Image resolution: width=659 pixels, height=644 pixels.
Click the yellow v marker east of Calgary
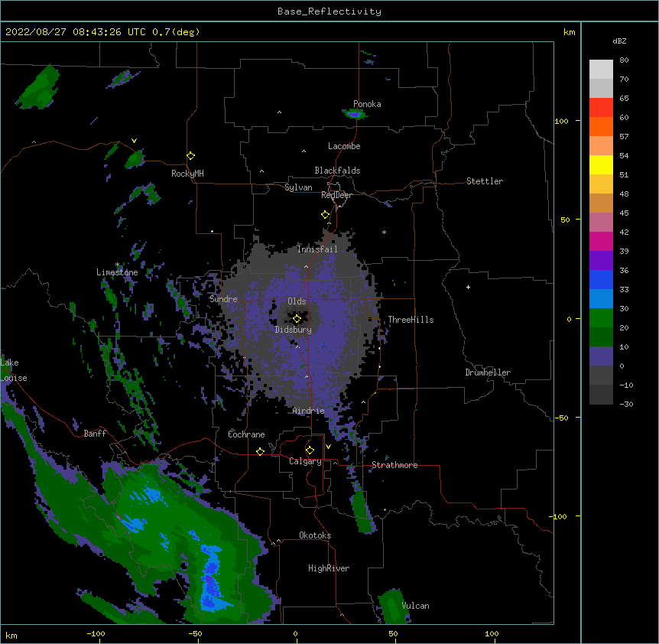coord(328,447)
